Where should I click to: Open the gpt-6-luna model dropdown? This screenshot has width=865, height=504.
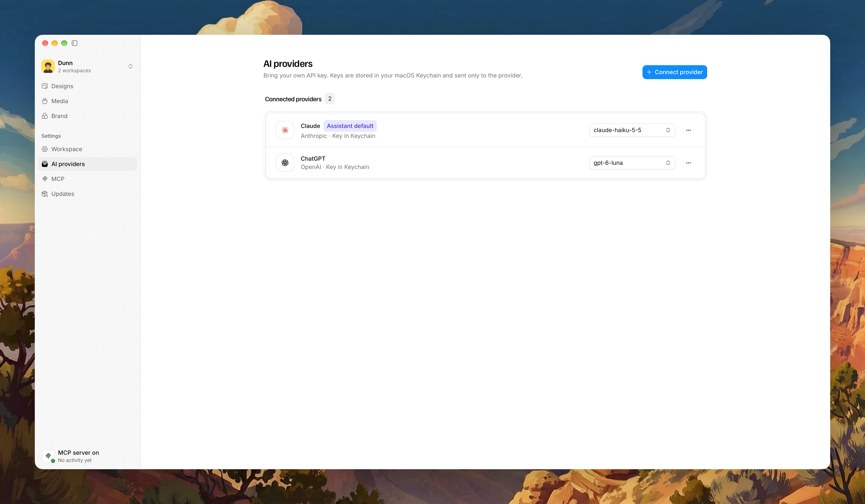[x=632, y=163]
